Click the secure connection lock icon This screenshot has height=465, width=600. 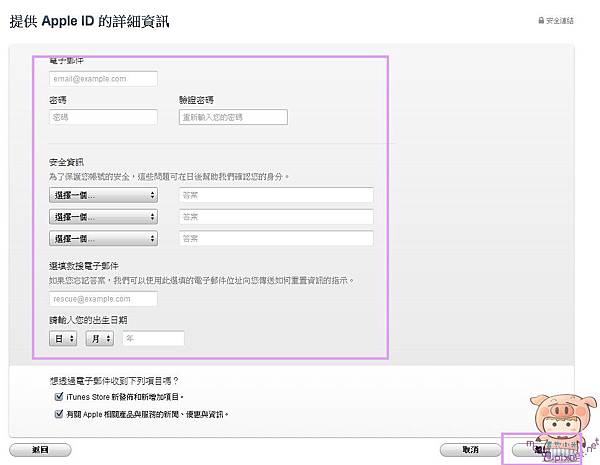[541, 20]
